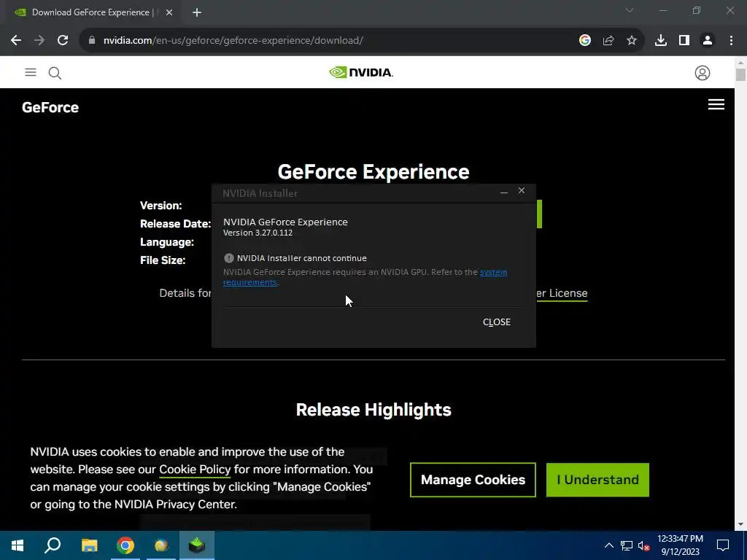The width and height of the screenshot is (747, 560).
Task: Open the Windows Start menu
Action: (x=18, y=545)
